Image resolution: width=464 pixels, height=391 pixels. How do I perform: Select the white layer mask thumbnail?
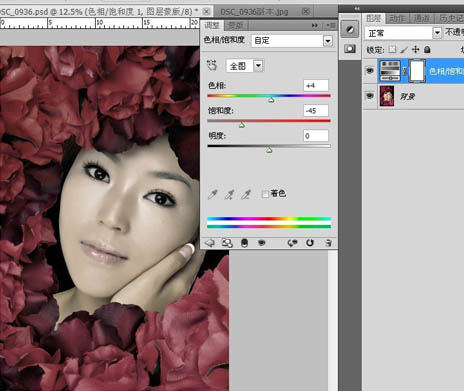pos(417,71)
